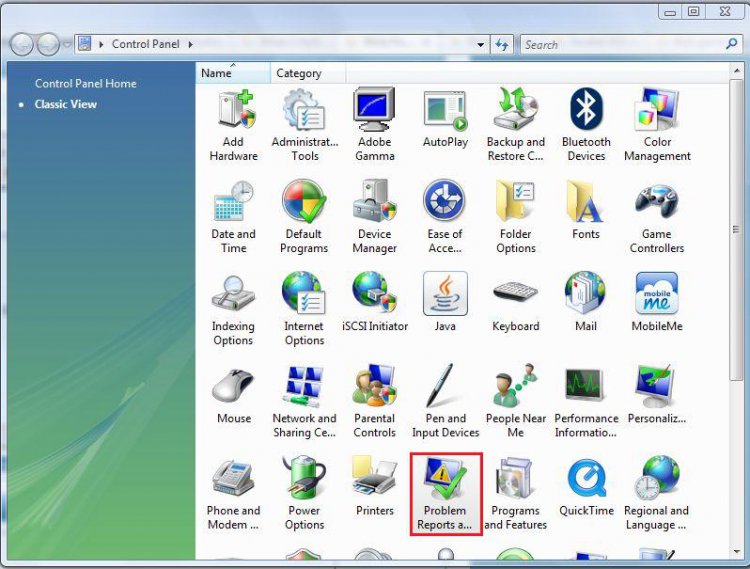The height and width of the screenshot is (569, 750).
Task: Sort items by Category column
Action: (308, 73)
